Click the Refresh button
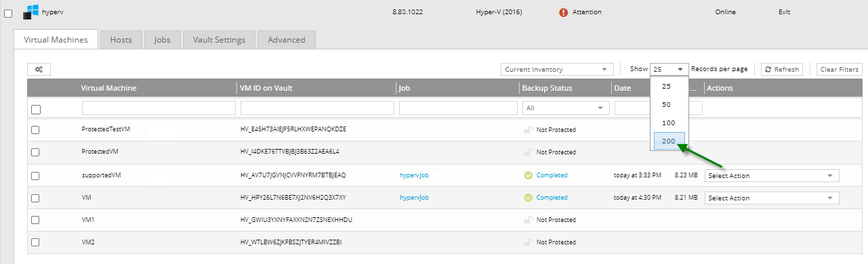The image size is (868, 264). pos(782,69)
